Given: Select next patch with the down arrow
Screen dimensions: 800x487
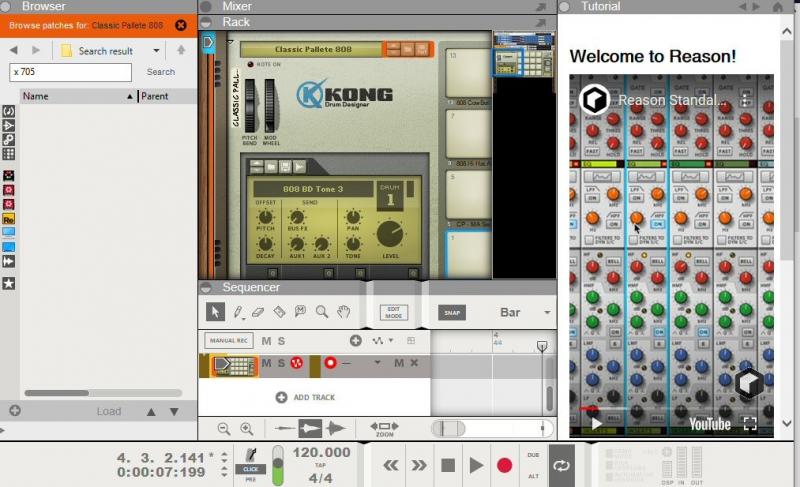Looking at the screenshot, I should (x=174, y=412).
